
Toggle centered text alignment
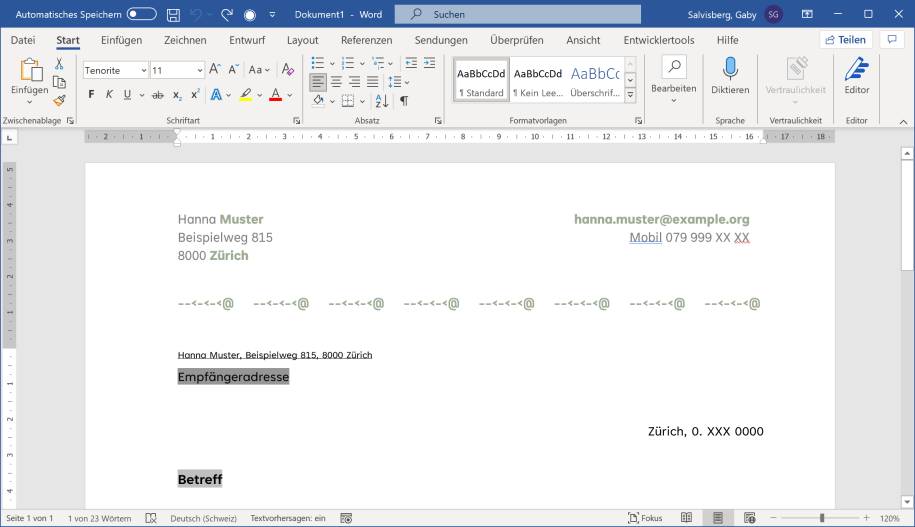[x=337, y=82]
